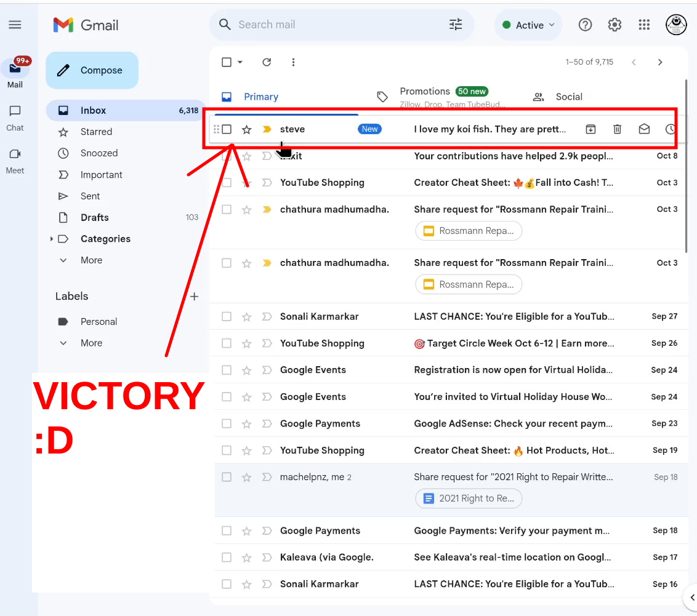Open the select dropdown arrow beside checkbox
This screenshot has width=697, height=616.
(x=240, y=62)
